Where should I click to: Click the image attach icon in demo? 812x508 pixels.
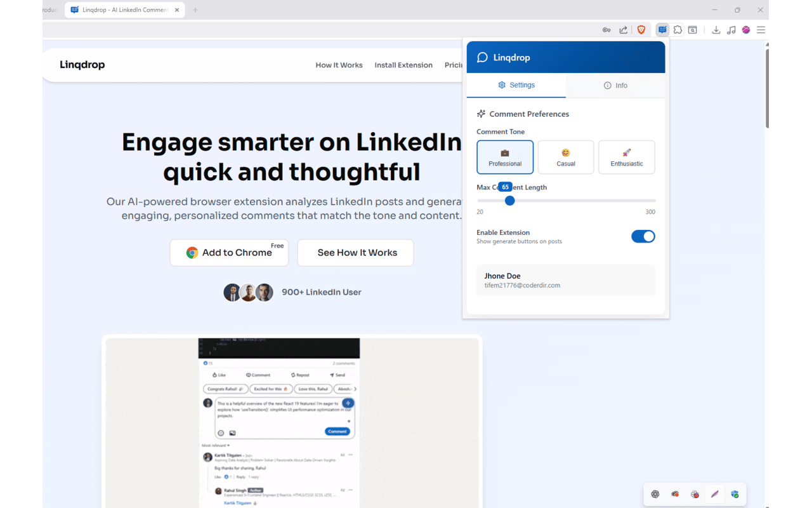[232, 433]
